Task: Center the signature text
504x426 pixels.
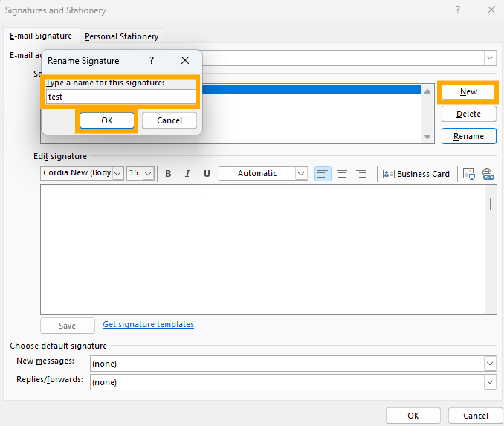Action: (342, 174)
